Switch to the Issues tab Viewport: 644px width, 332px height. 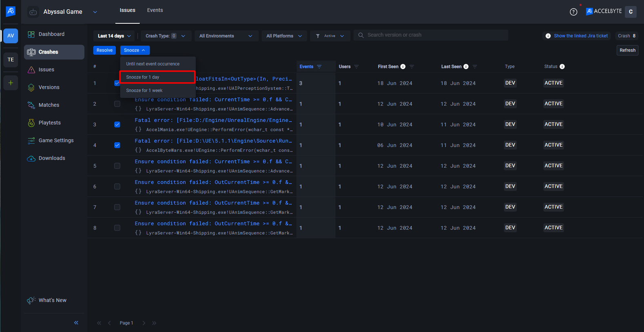pos(127,10)
